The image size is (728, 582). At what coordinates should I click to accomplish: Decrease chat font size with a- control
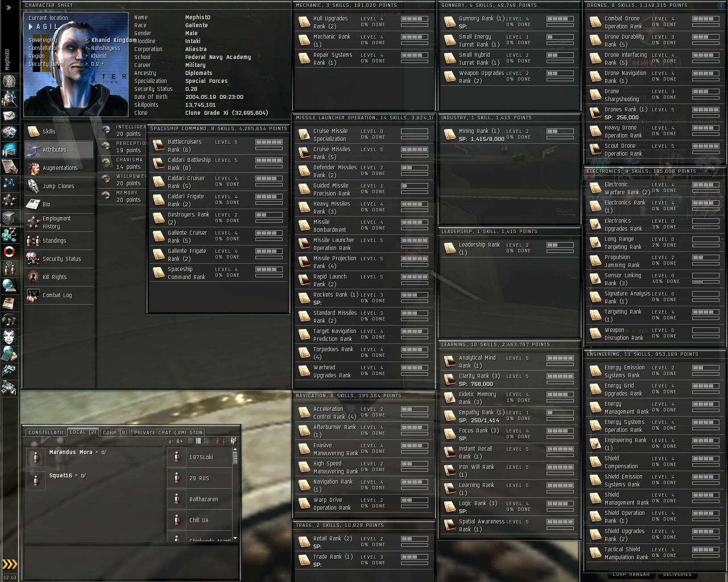171,441
